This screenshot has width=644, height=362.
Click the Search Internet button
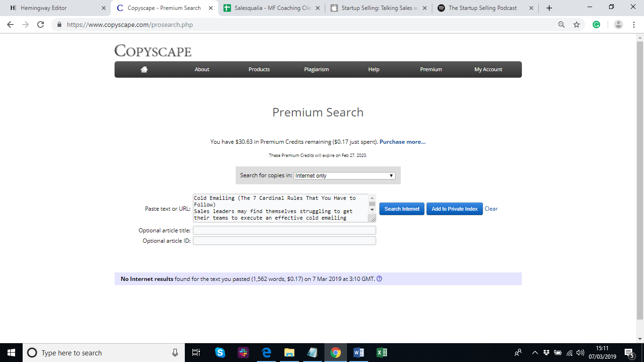(x=402, y=209)
